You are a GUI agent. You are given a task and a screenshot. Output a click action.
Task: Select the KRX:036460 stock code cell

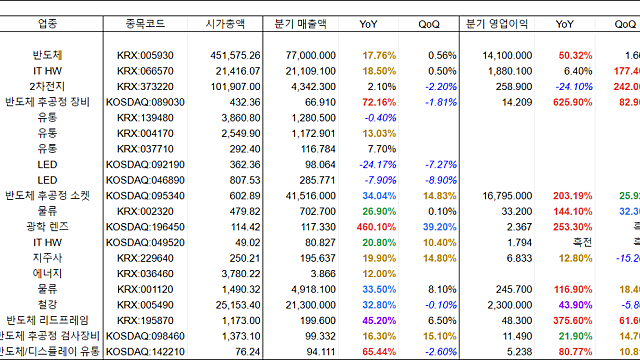point(145,274)
